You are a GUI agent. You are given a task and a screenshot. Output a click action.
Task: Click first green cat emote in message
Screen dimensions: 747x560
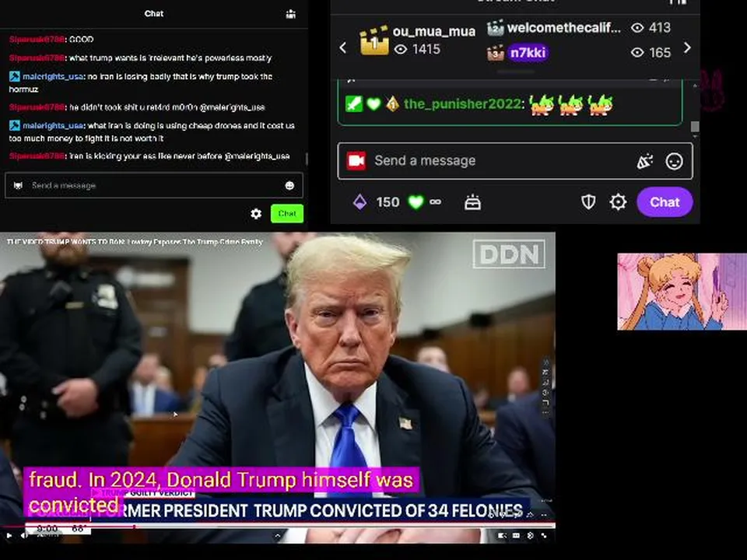tap(540, 105)
